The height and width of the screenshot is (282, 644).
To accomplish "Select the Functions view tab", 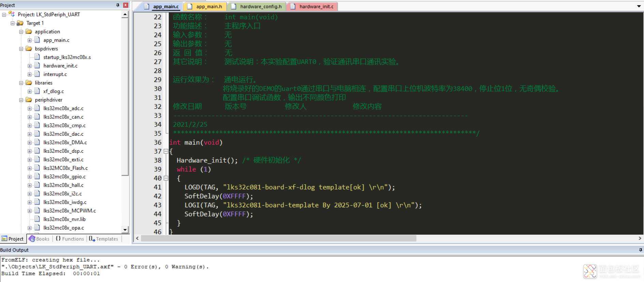I will 70,239.
